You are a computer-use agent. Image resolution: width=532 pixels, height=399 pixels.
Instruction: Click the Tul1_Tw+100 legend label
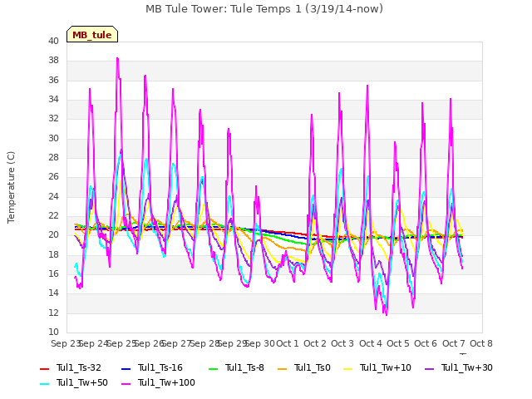tap(166, 382)
